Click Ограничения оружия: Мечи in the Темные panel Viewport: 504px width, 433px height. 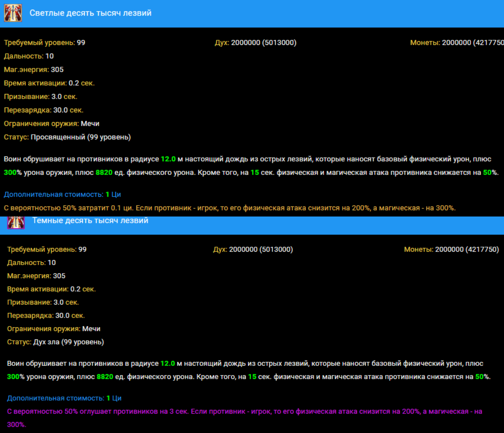[x=54, y=329]
